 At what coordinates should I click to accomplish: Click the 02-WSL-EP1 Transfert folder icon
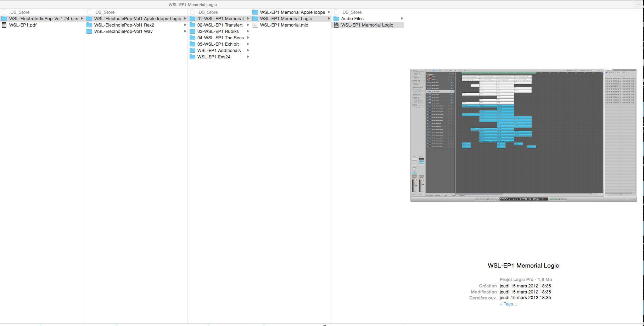[x=192, y=25]
